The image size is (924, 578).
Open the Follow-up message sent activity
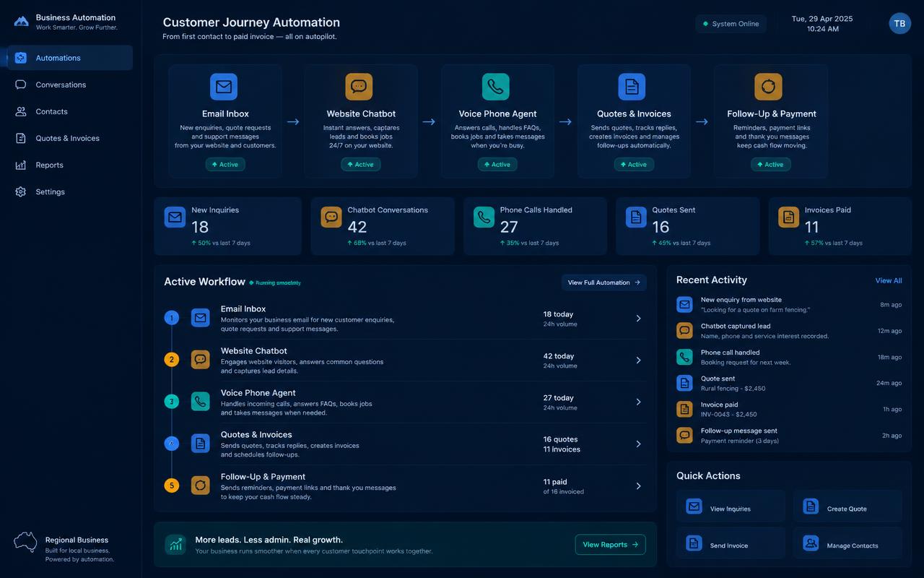tap(789, 435)
